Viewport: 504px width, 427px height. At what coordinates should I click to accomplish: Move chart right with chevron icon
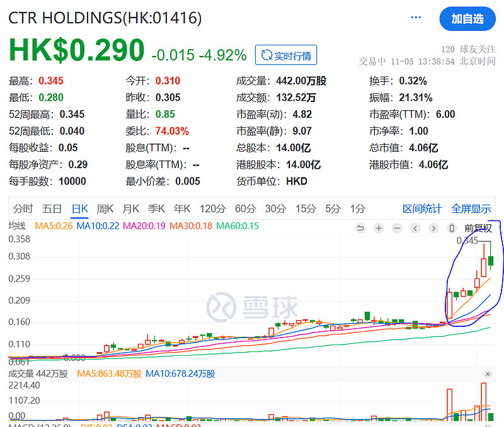433,229
